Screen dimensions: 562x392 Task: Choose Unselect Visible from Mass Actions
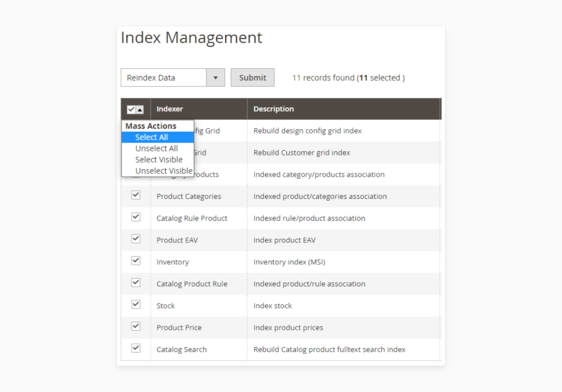click(x=158, y=171)
